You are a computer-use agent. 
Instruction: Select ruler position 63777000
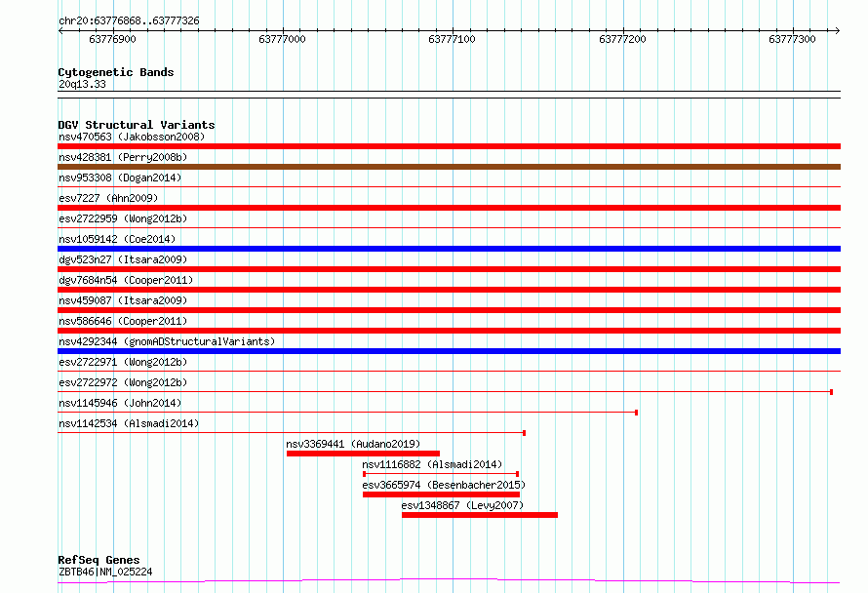click(282, 39)
